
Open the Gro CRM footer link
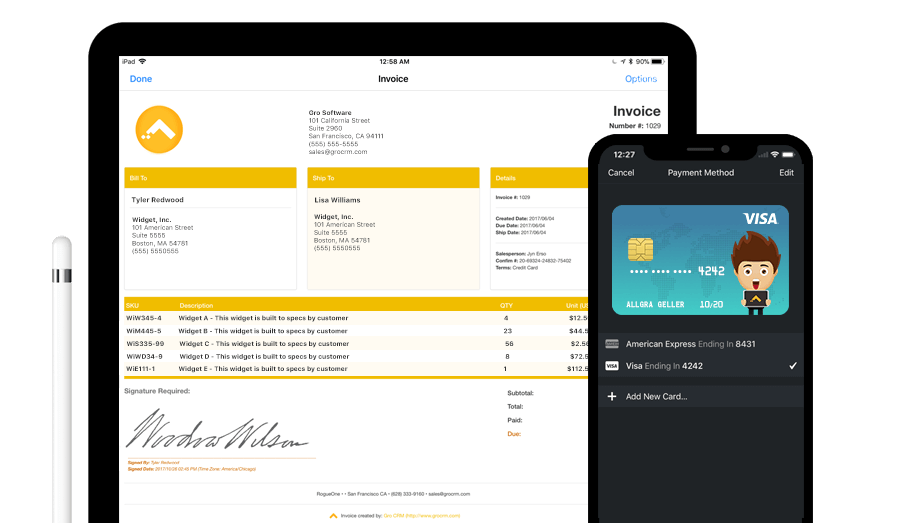click(421, 516)
